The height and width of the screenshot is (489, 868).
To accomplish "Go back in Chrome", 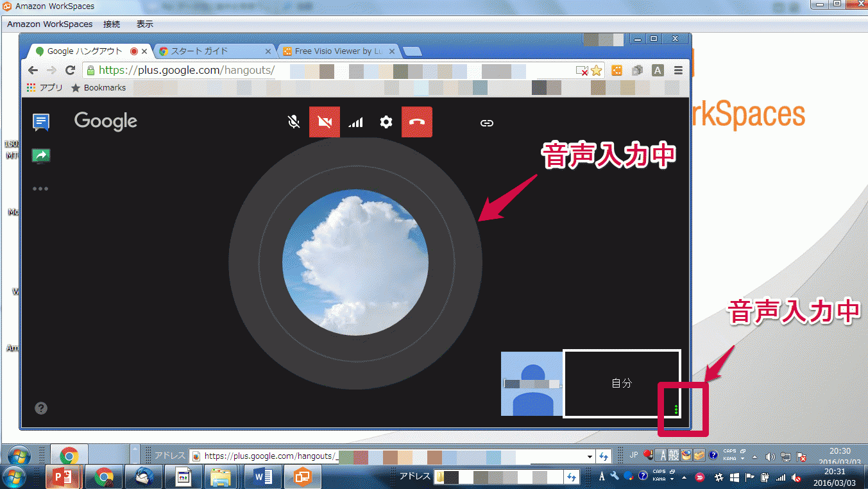I will (x=33, y=70).
